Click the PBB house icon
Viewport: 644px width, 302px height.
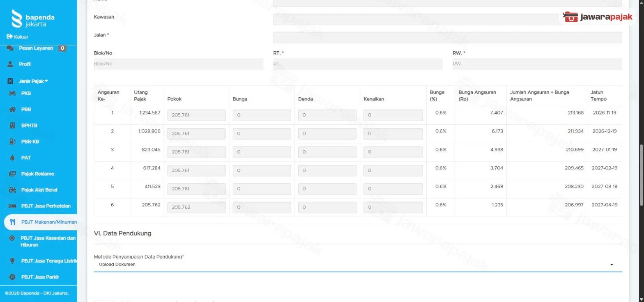pyautogui.click(x=12, y=110)
